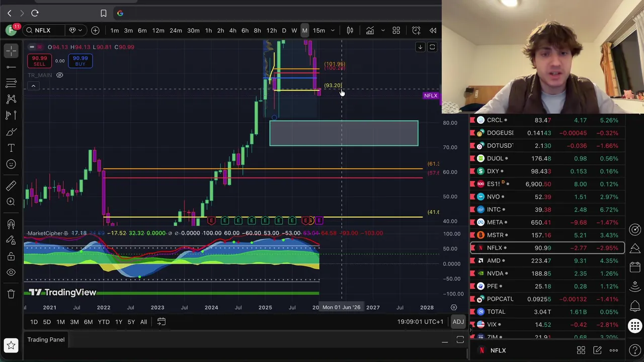Open the indicators icon

coord(370,31)
